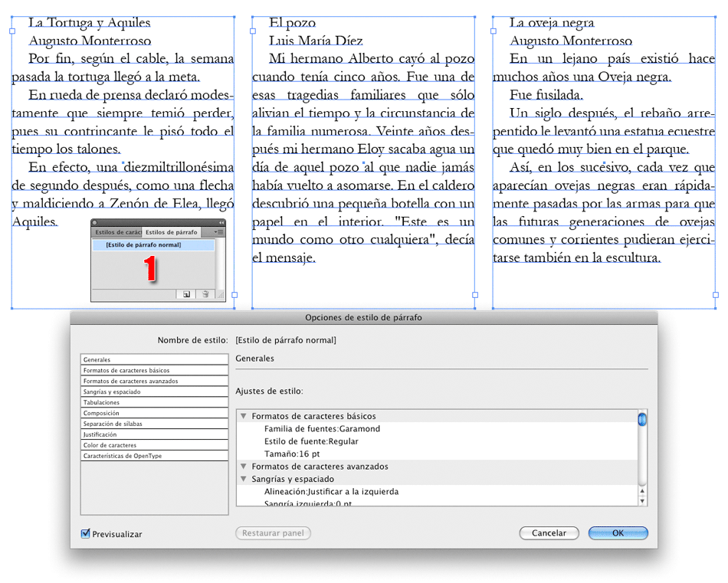Select Estilos de párrafo tab
The image size is (728, 583).
[172, 232]
